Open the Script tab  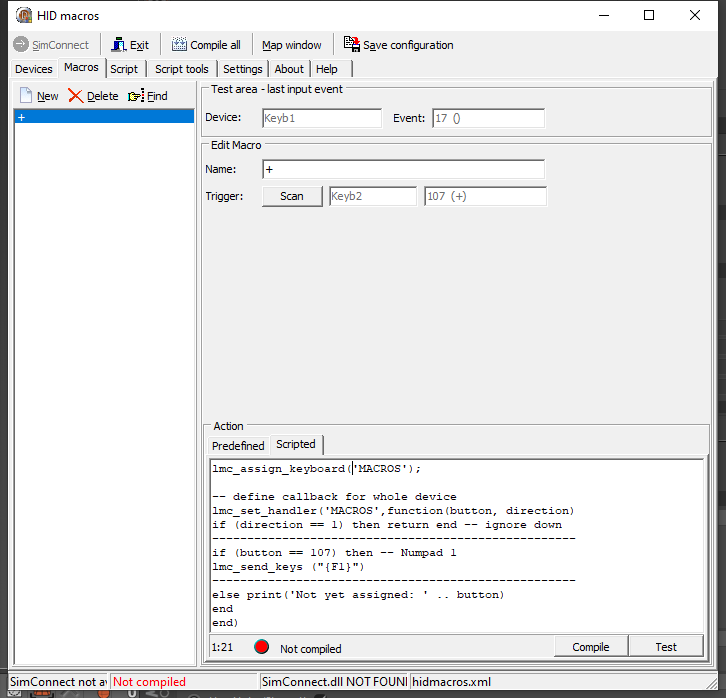(124, 69)
